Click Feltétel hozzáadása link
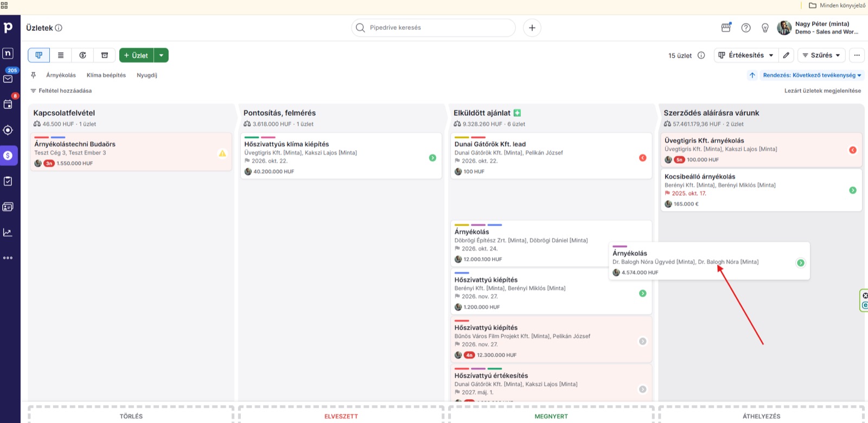 [61, 91]
